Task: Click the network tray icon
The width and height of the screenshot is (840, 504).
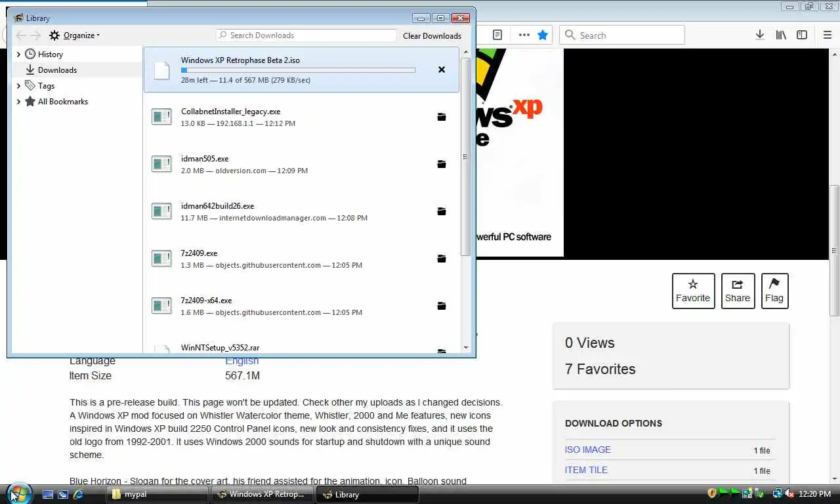Action: pyautogui.click(x=778, y=493)
